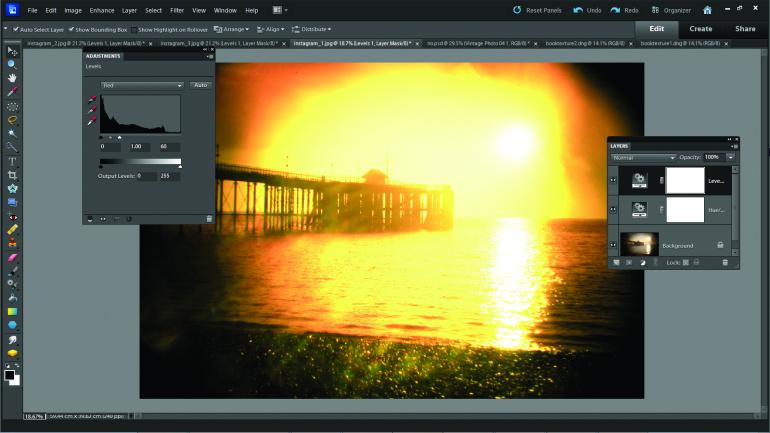The height and width of the screenshot is (433, 770).
Task: Open the Distribute dropdown
Action: 311,29
